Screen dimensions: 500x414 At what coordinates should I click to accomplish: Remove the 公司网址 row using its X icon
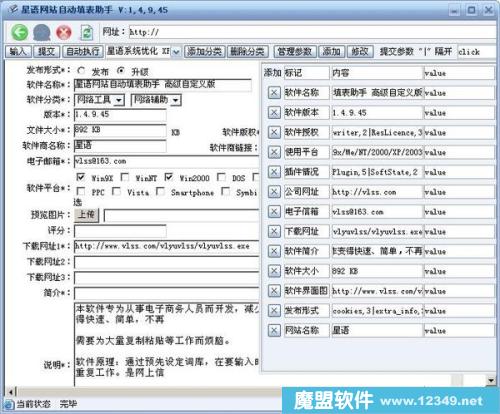pos(274,192)
